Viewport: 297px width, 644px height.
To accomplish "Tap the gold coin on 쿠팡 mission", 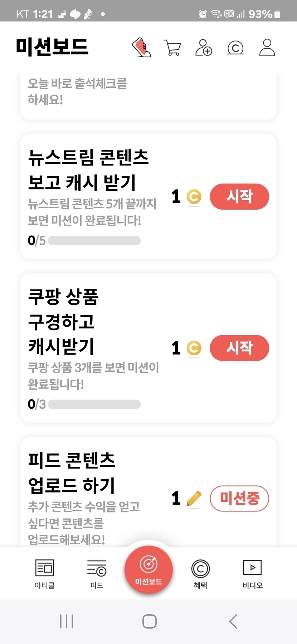I will coord(194,348).
